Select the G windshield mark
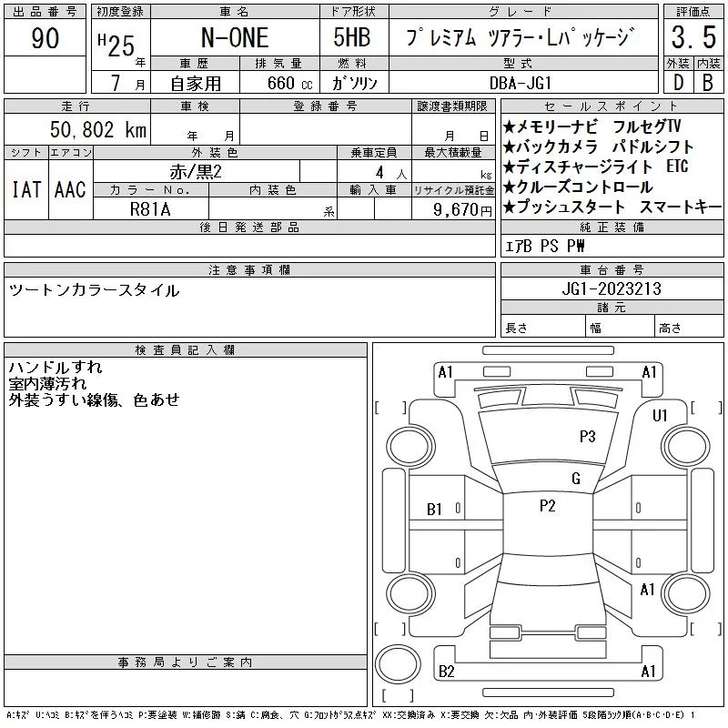The image size is (728, 728). [576, 479]
